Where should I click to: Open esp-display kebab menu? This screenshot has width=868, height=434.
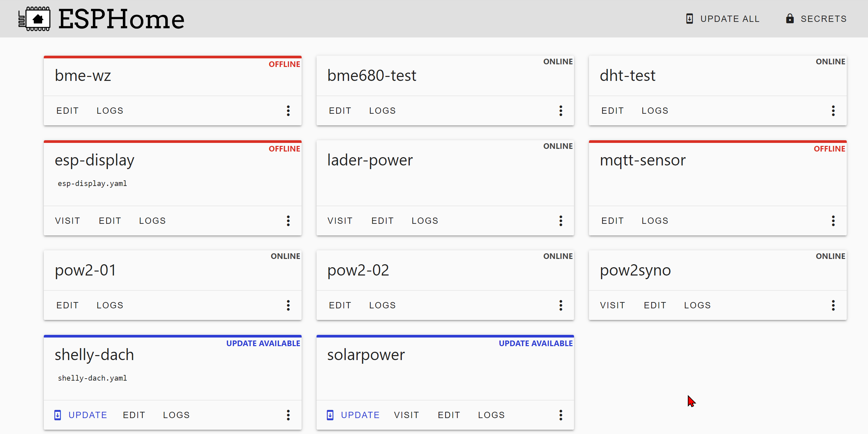point(288,221)
